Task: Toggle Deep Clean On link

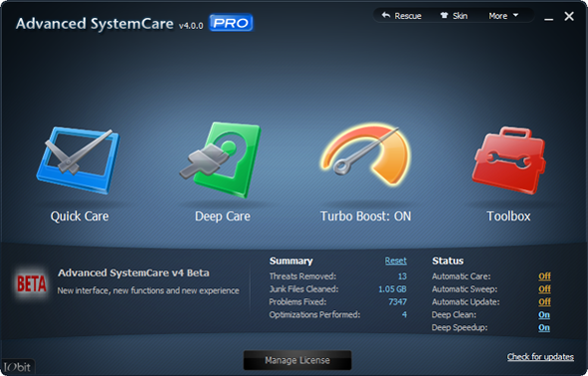Action: pyautogui.click(x=544, y=314)
